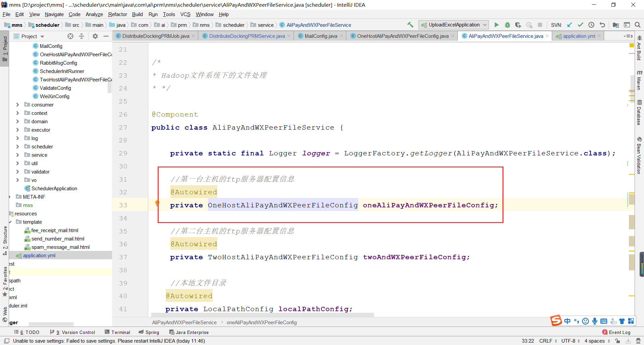
Task: Close the AliPayAndWXPeerFileService.java tab
Action: (547, 36)
